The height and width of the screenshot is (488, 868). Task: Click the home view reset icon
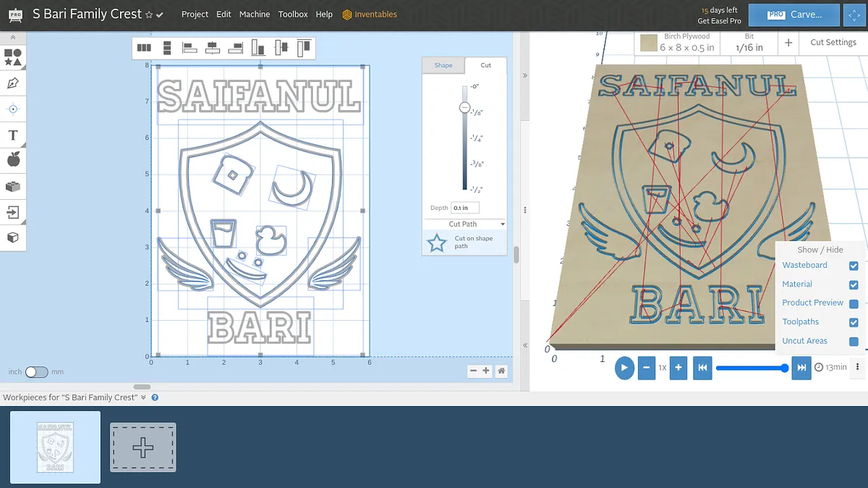(x=501, y=371)
